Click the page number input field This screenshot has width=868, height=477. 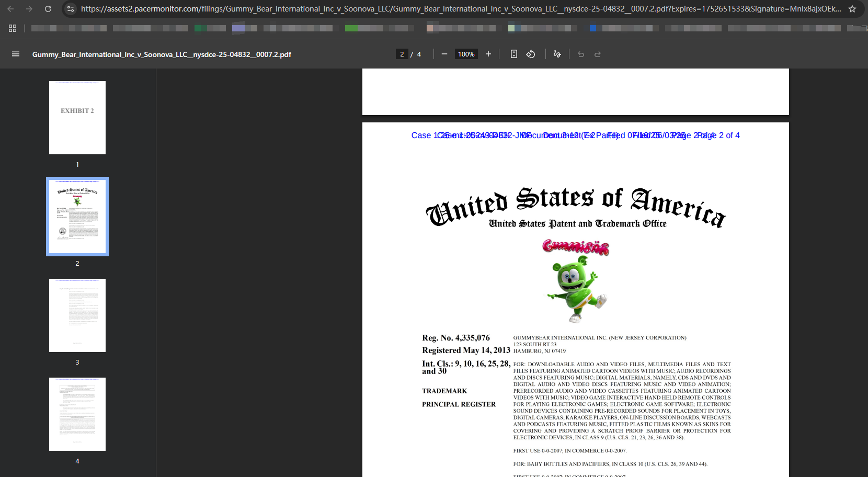point(402,54)
